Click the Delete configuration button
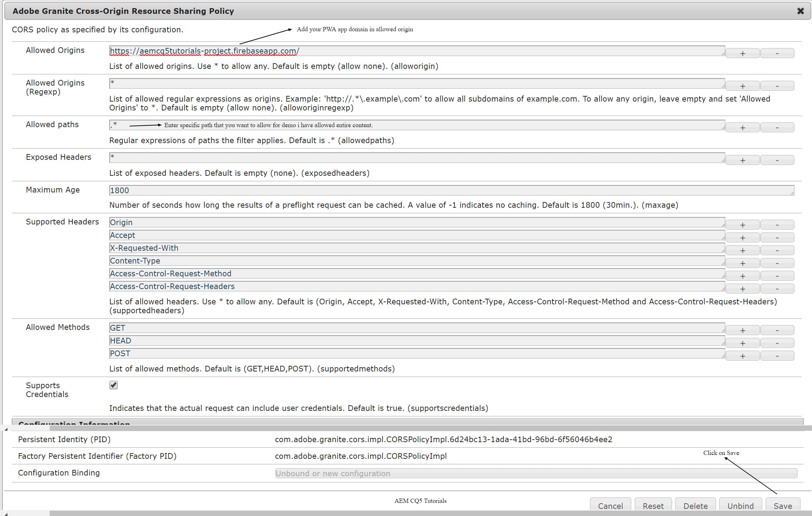812x516 pixels. (x=695, y=506)
